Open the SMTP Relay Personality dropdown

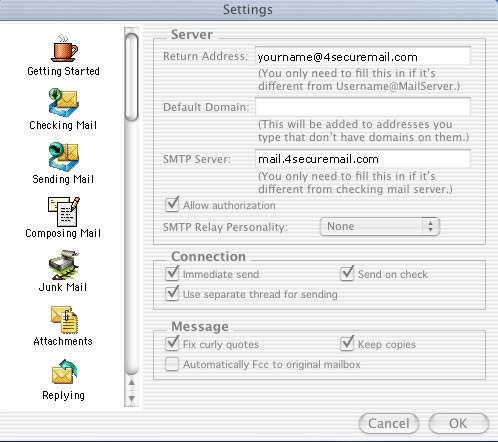(x=380, y=227)
